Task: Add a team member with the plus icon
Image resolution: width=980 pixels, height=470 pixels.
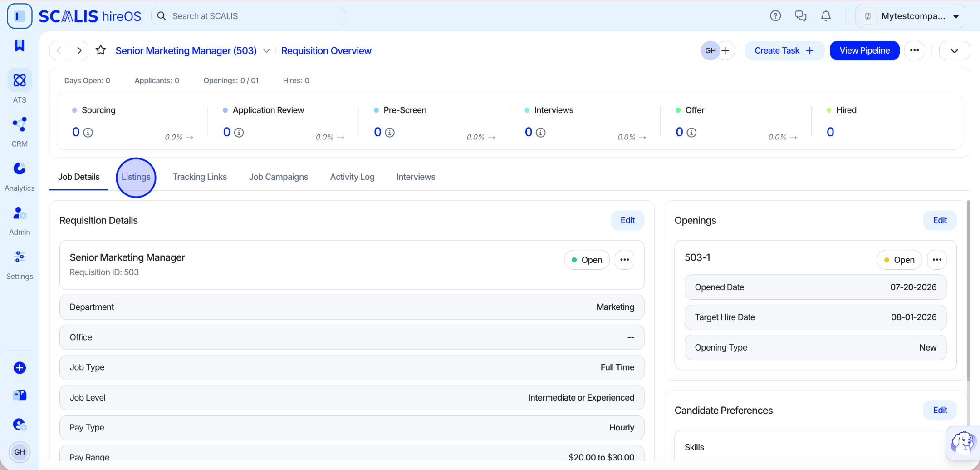Action: pyautogui.click(x=725, y=50)
